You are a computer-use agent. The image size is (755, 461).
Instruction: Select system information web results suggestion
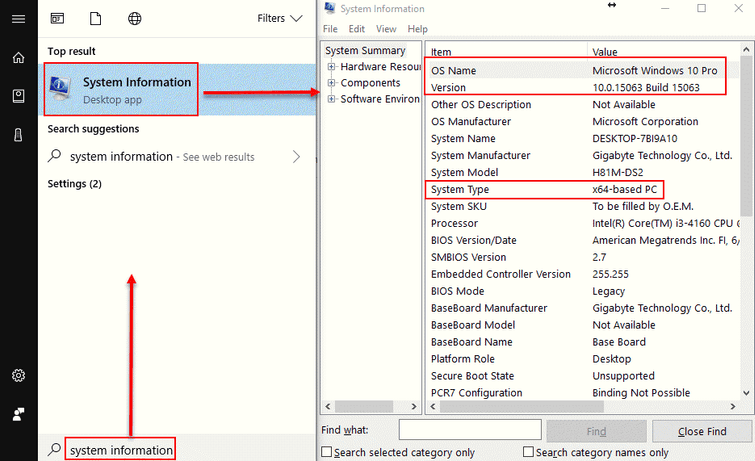tap(162, 157)
